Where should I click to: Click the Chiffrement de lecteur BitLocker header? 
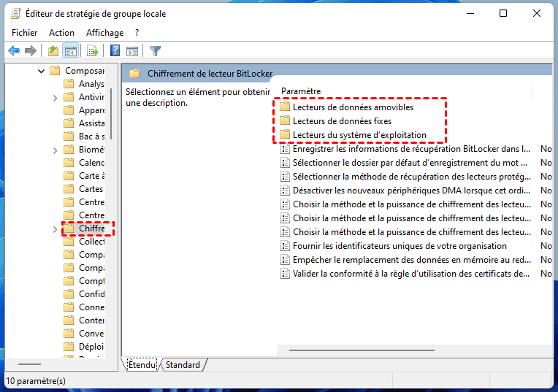[x=210, y=74]
